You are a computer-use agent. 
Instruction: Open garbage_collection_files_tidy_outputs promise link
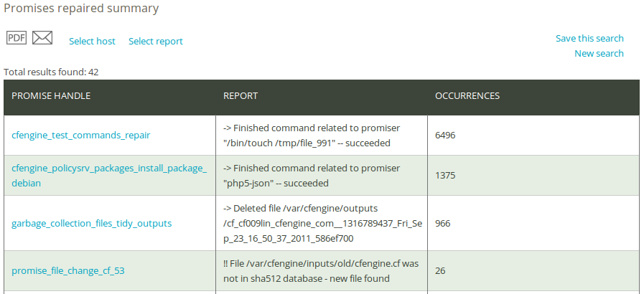[x=91, y=223]
